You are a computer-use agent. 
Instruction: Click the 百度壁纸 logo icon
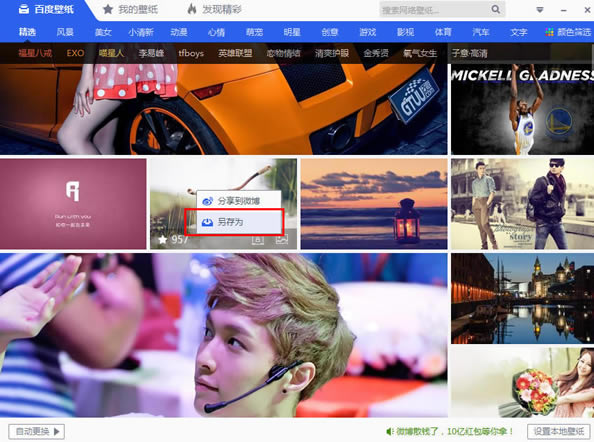(x=24, y=9)
